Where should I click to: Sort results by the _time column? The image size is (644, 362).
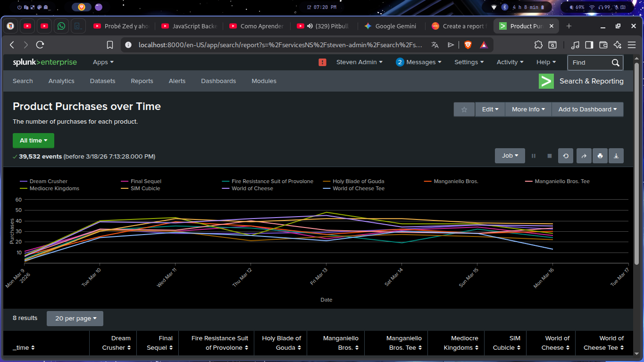pyautogui.click(x=24, y=348)
